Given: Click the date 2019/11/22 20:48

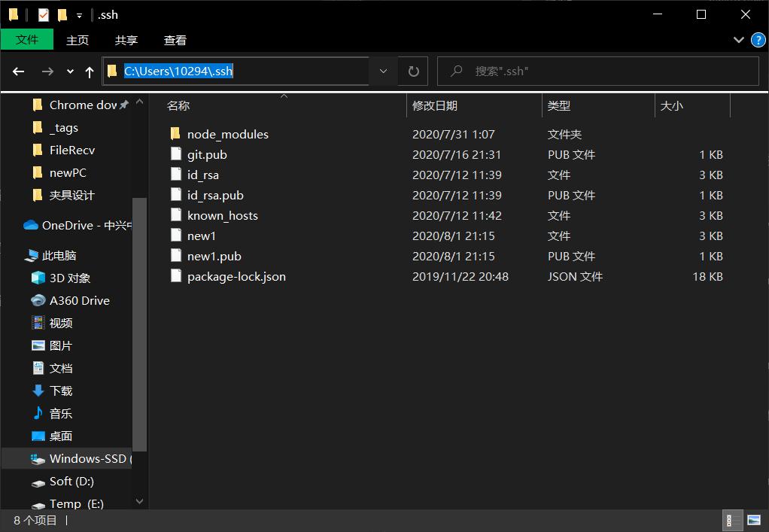Looking at the screenshot, I should (x=460, y=277).
